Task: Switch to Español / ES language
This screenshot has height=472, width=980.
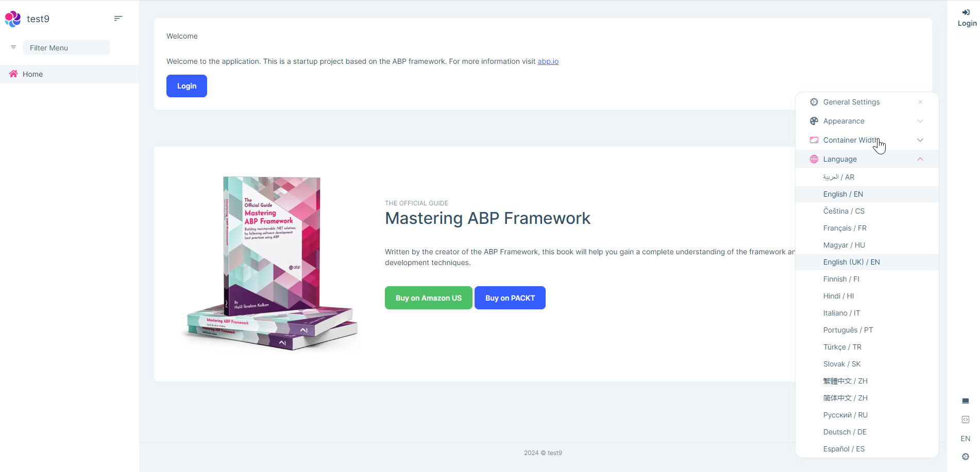Action: tap(867, 449)
